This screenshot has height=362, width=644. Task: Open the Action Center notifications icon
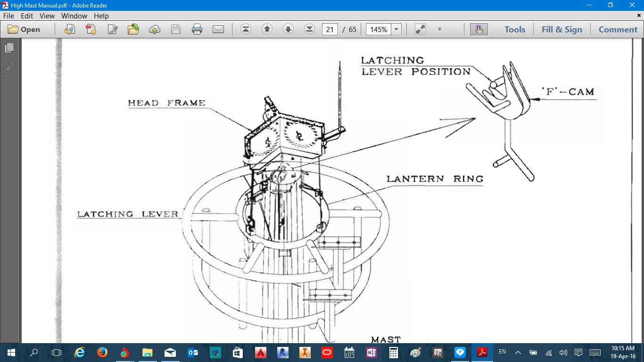coord(578,353)
